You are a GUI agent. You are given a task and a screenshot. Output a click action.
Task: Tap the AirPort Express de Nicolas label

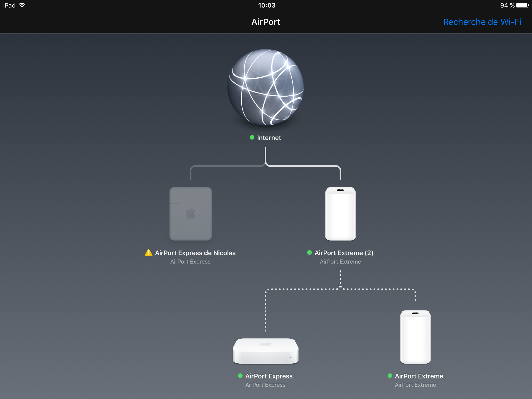[x=195, y=253]
